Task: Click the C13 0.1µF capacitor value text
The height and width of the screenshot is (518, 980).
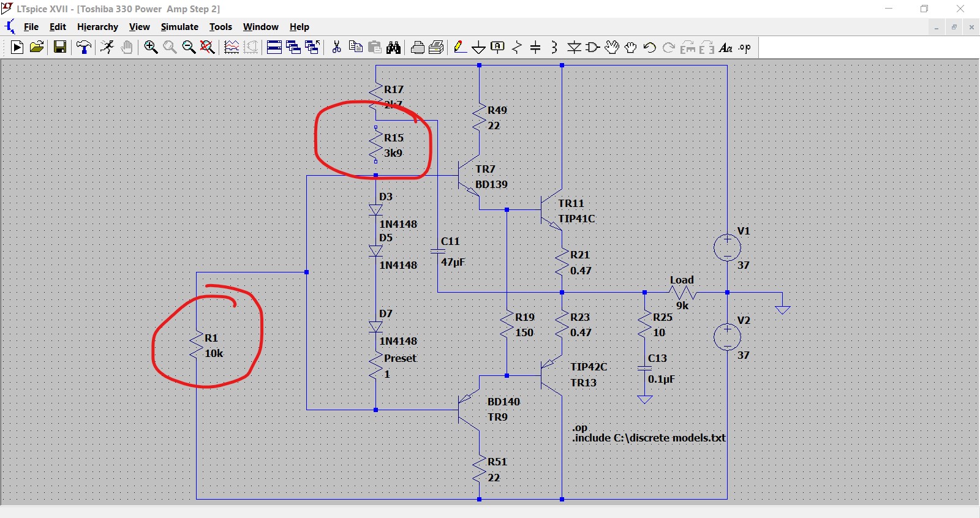Action: [661, 379]
